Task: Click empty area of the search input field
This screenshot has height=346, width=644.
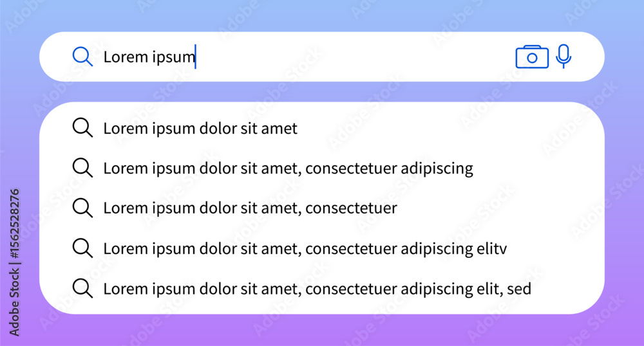Action: pyautogui.click(x=353, y=57)
